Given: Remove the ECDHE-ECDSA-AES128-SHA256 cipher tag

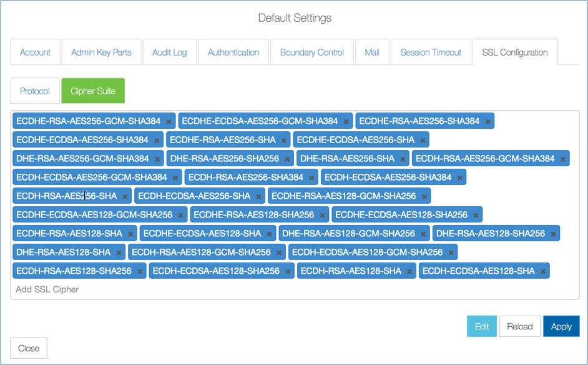Looking at the screenshot, I should pyautogui.click(x=476, y=215).
